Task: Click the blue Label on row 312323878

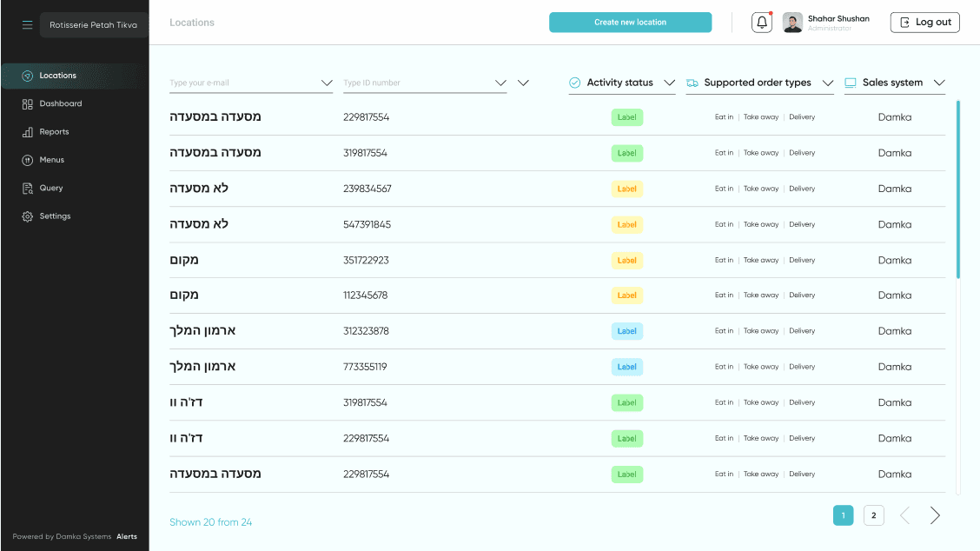Action: (x=627, y=331)
